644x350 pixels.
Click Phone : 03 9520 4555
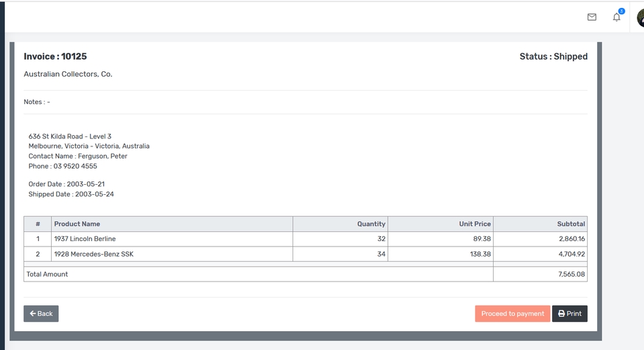click(x=62, y=166)
